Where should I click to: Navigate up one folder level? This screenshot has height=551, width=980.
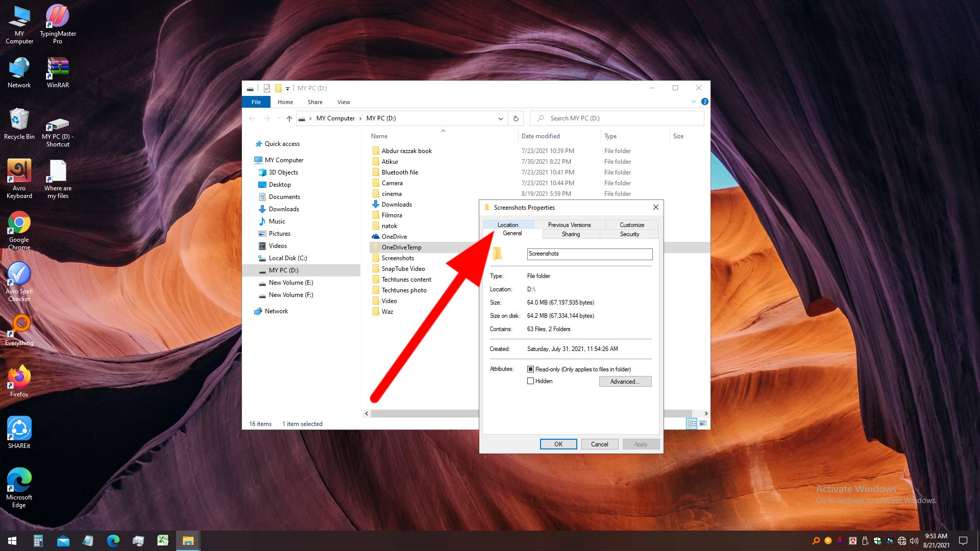click(289, 118)
